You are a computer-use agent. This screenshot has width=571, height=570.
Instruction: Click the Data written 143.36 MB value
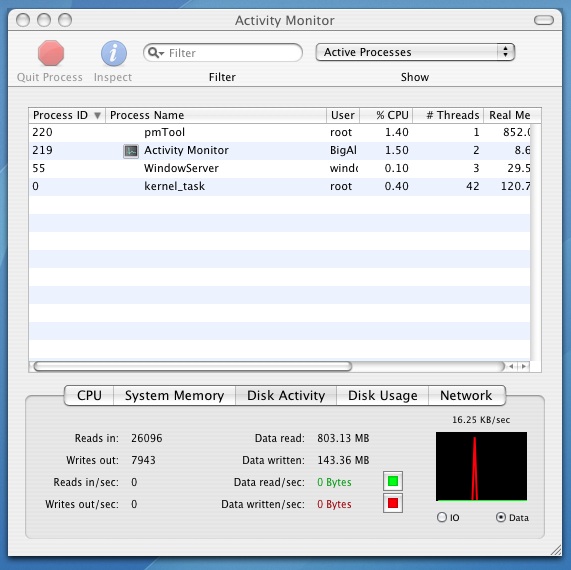tap(343, 460)
